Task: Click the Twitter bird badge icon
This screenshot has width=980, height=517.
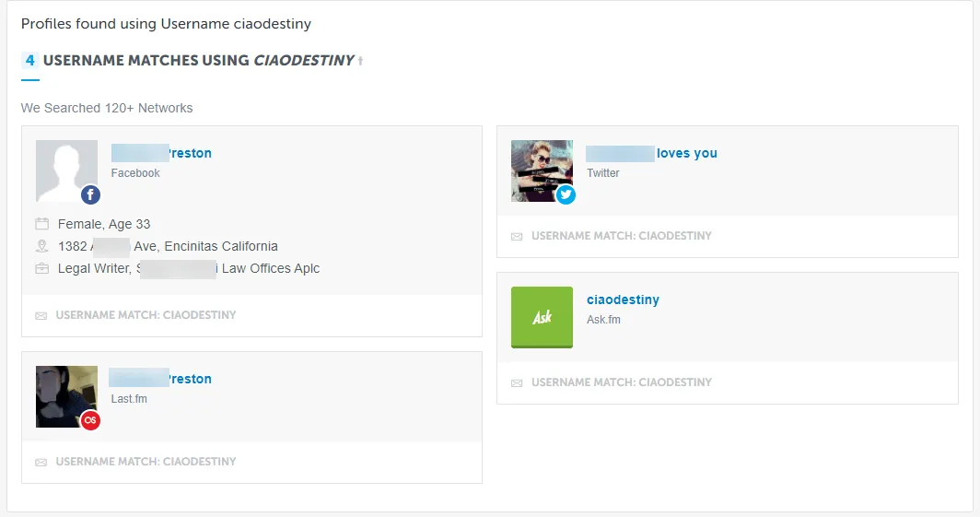Action: point(566,194)
